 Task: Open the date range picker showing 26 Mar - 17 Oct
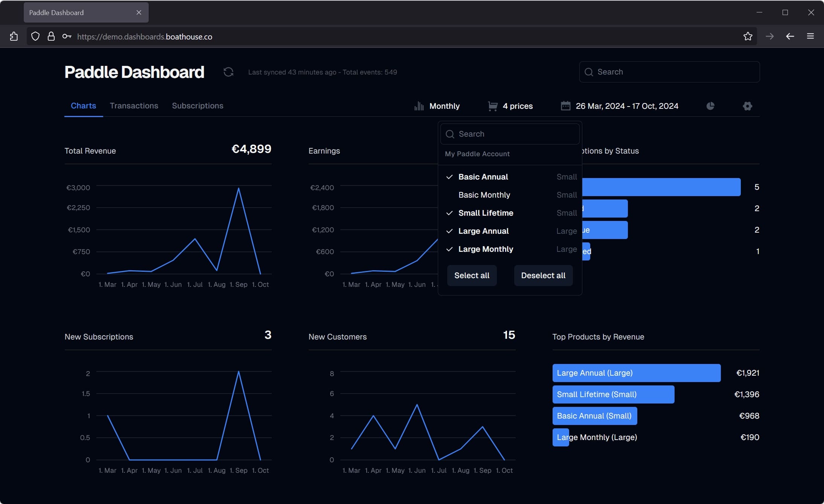click(627, 106)
